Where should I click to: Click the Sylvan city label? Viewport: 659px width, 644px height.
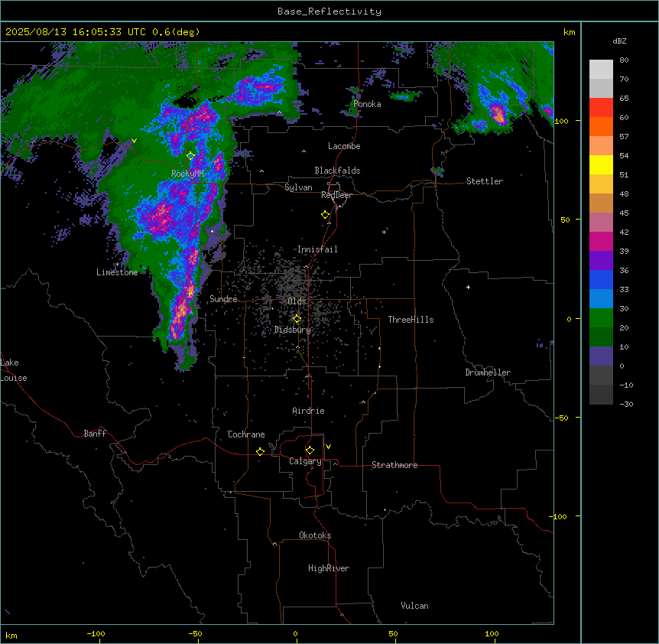pos(298,187)
